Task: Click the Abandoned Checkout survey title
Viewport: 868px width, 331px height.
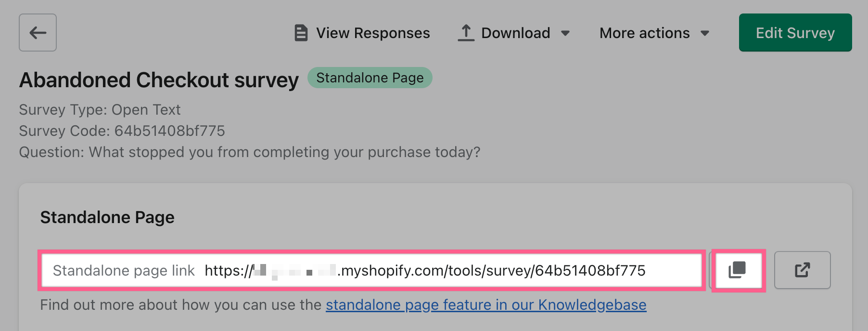Action: (159, 80)
